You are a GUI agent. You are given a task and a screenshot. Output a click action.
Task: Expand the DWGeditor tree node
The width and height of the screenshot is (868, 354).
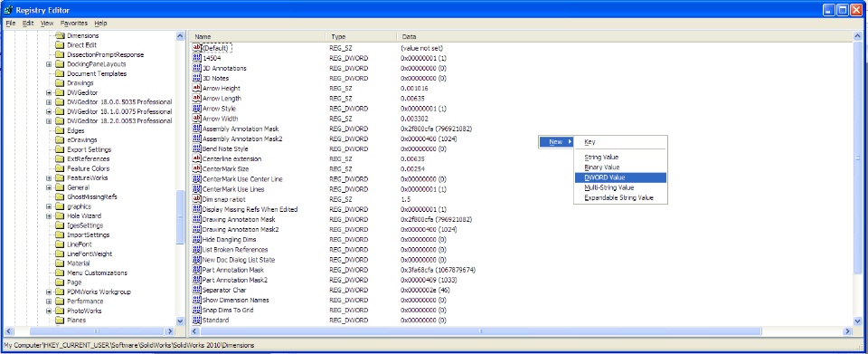tap(49, 92)
